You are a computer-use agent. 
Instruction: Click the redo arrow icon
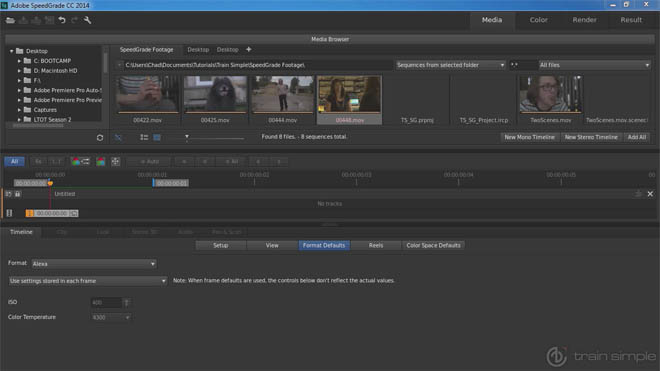(75, 20)
